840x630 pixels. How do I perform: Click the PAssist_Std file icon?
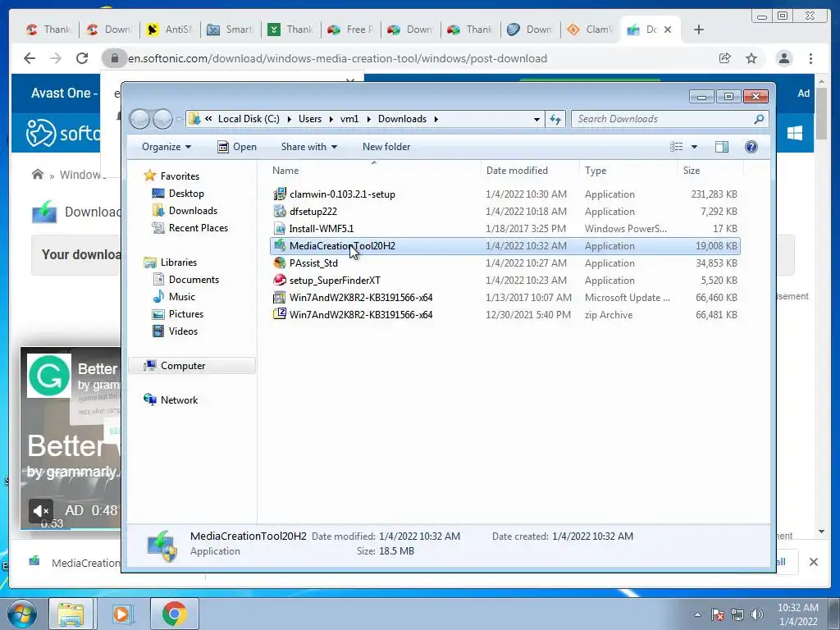click(x=280, y=262)
